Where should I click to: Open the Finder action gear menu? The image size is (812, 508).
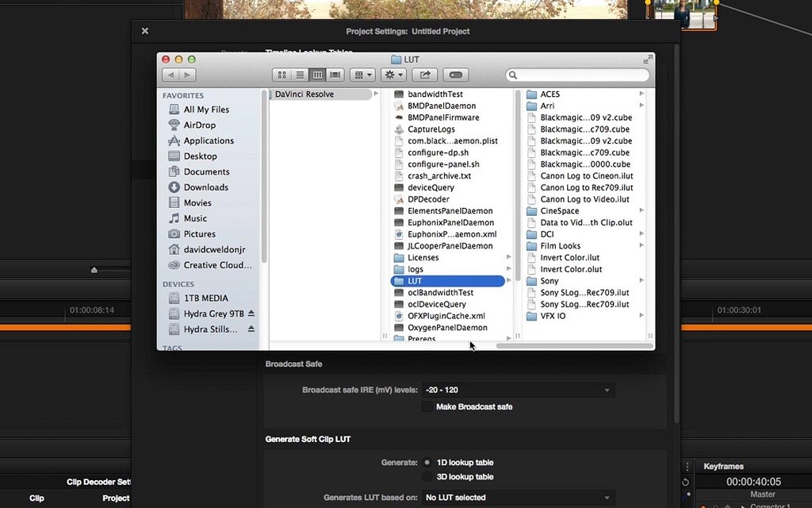(393, 75)
